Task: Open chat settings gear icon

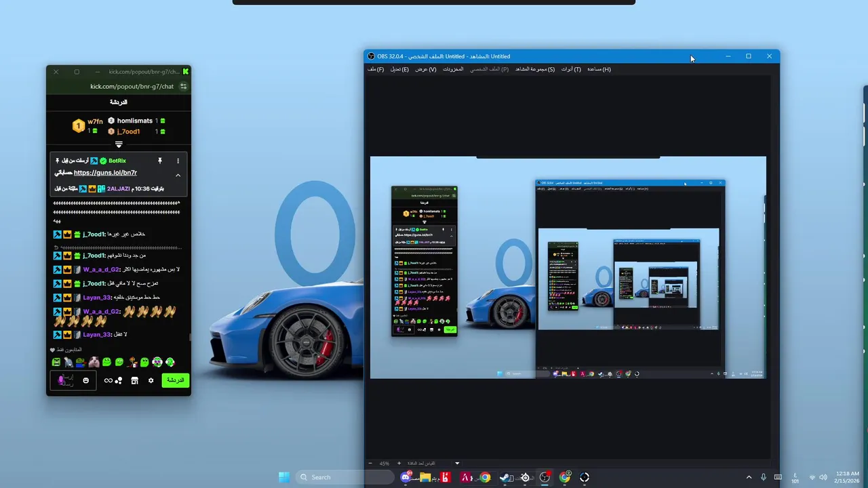Action: point(151,381)
